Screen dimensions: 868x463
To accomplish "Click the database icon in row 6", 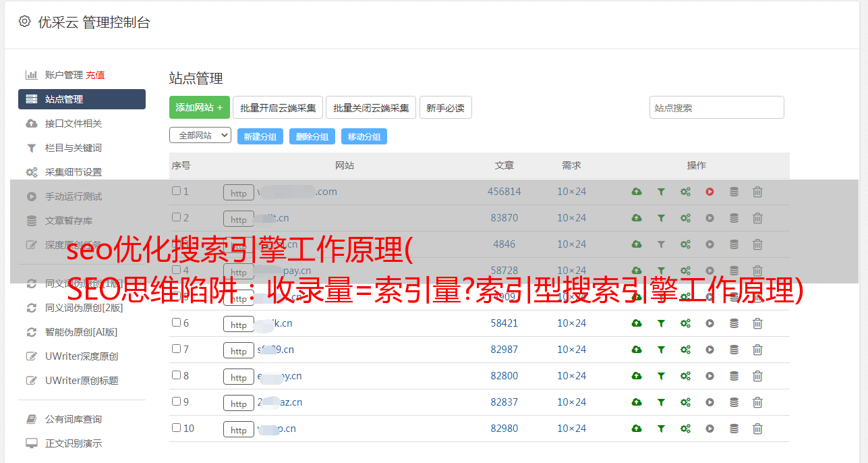I will pos(734,323).
